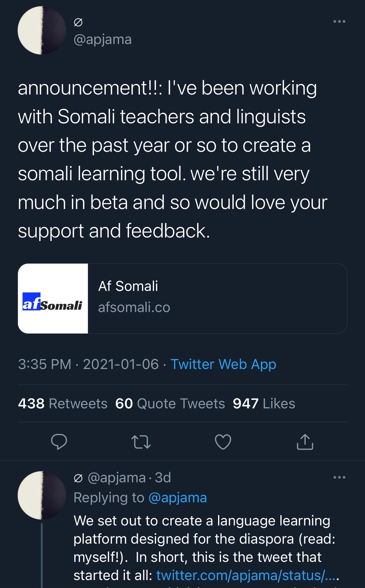Like the announcement tweet
365x588 pixels.
pos(223,442)
